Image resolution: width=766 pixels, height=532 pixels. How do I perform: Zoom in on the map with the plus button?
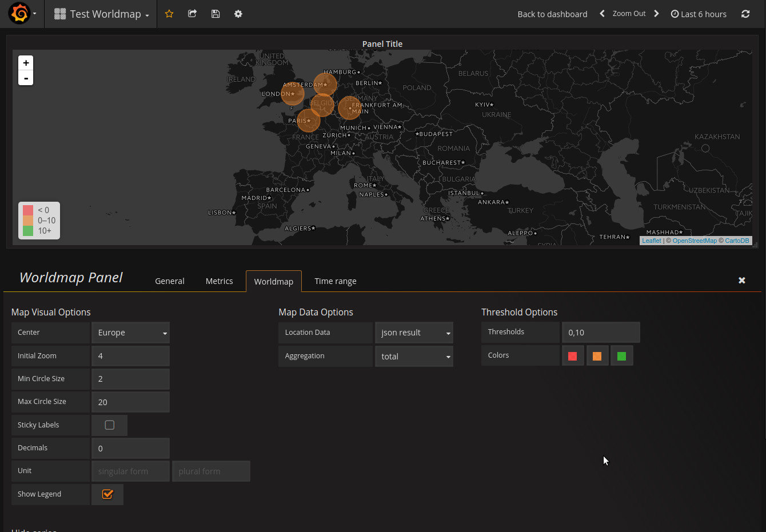coord(26,63)
